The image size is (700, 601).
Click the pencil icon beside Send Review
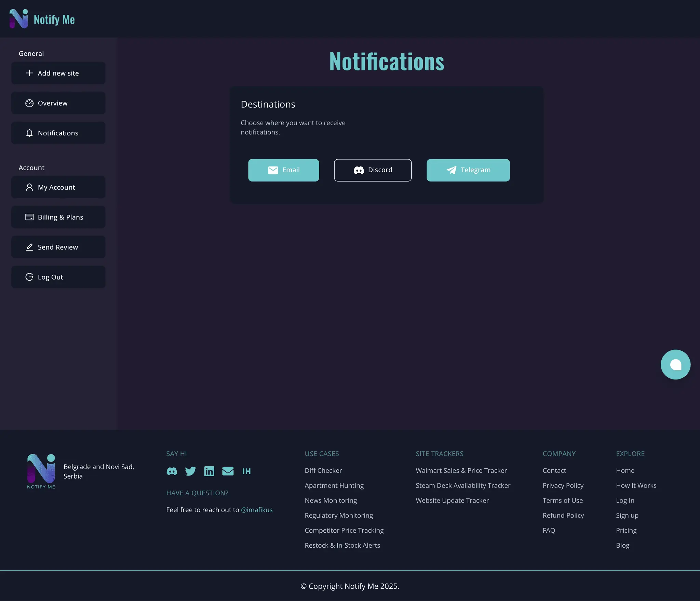(x=29, y=247)
